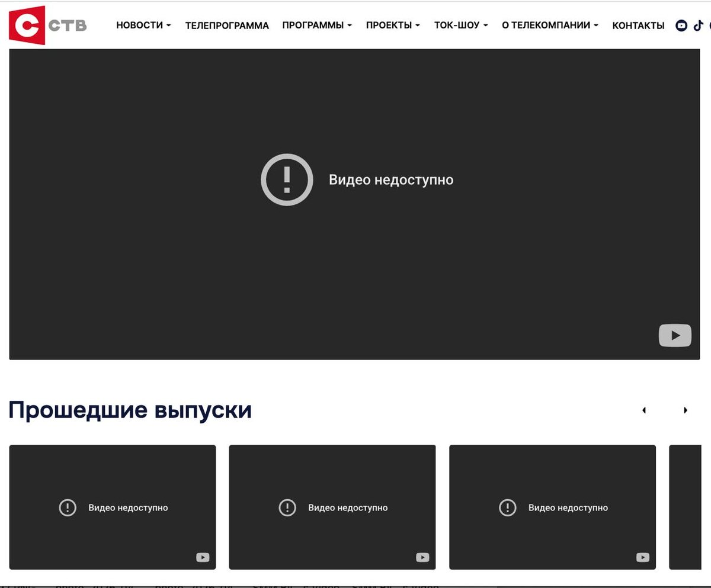The width and height of the screenshot is (711, 588).
Task: Open the YouTube channel icon in header
Action: coord(681,25)
